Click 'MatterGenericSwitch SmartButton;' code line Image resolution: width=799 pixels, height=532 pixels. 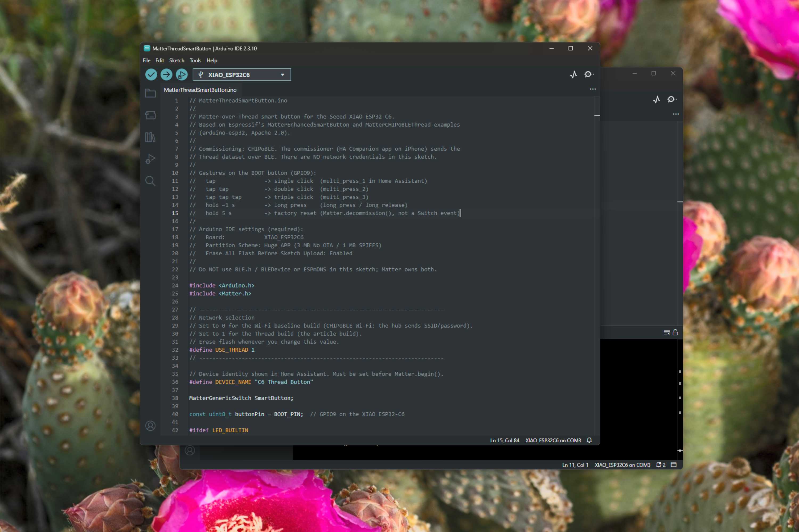coord(241,398)
